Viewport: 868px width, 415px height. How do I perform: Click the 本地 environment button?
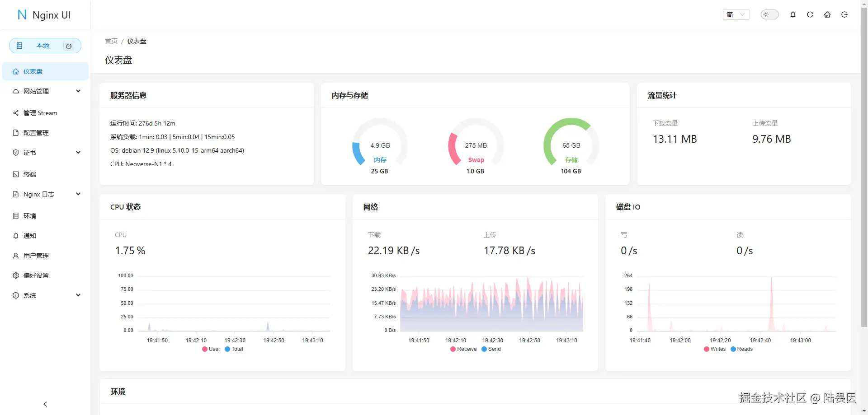(x=45, y=46)
